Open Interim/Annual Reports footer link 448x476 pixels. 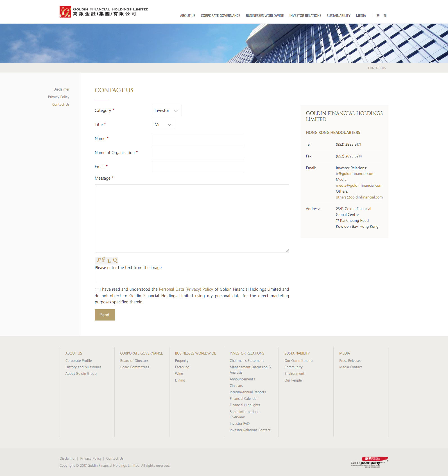click(248, 392)
